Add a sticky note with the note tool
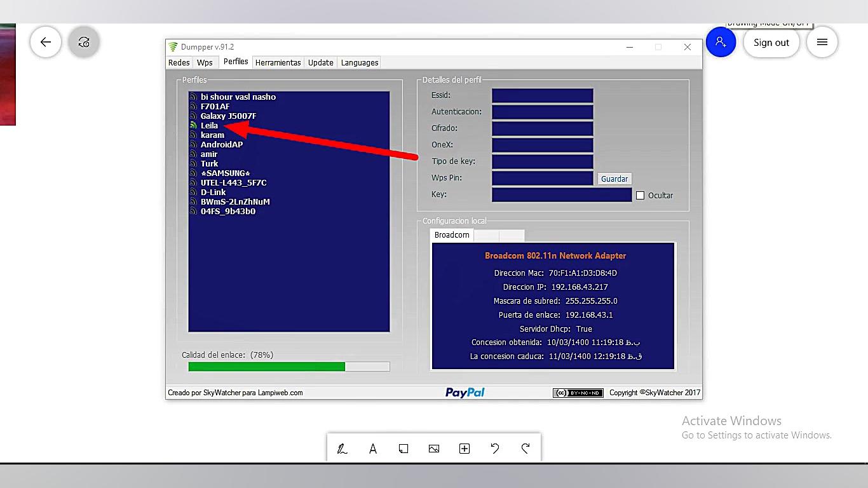 [403, 449]
